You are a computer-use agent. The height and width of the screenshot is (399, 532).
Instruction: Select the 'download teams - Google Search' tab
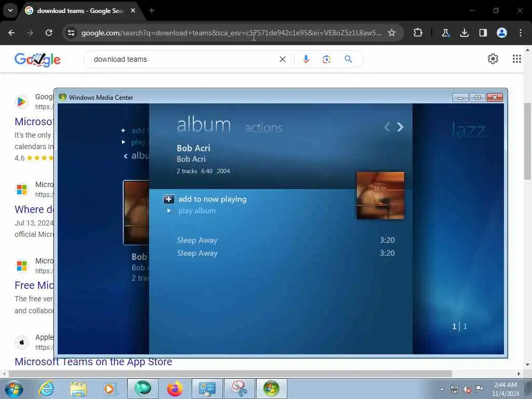[81, 11]
